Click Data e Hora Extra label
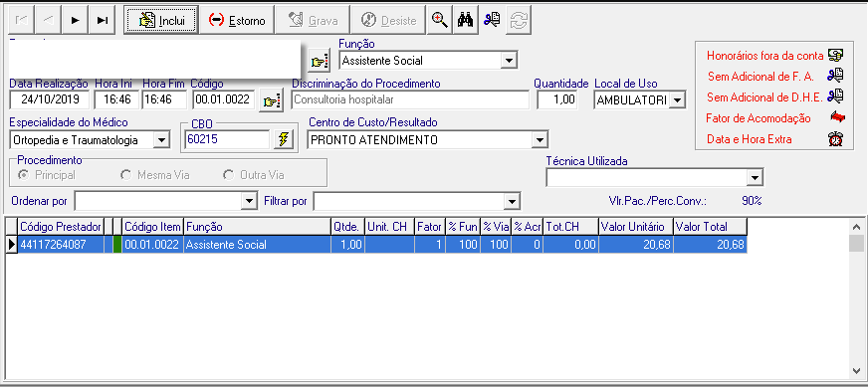The image size is (868, 387). point(749,139)
